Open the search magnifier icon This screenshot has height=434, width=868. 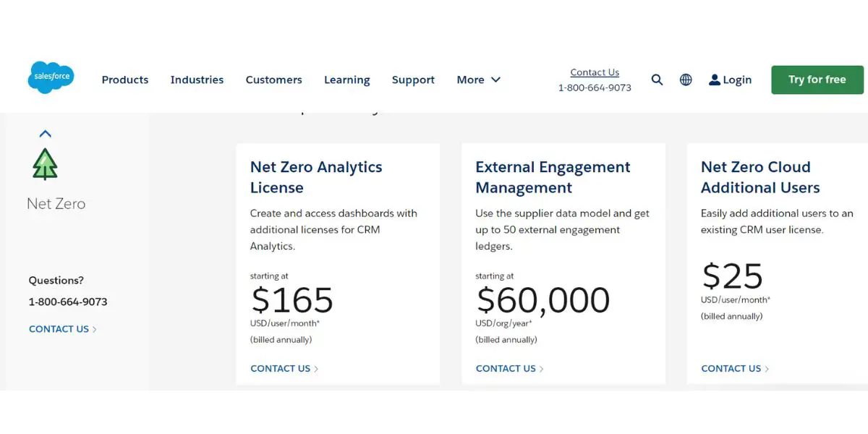click(657, 80)
